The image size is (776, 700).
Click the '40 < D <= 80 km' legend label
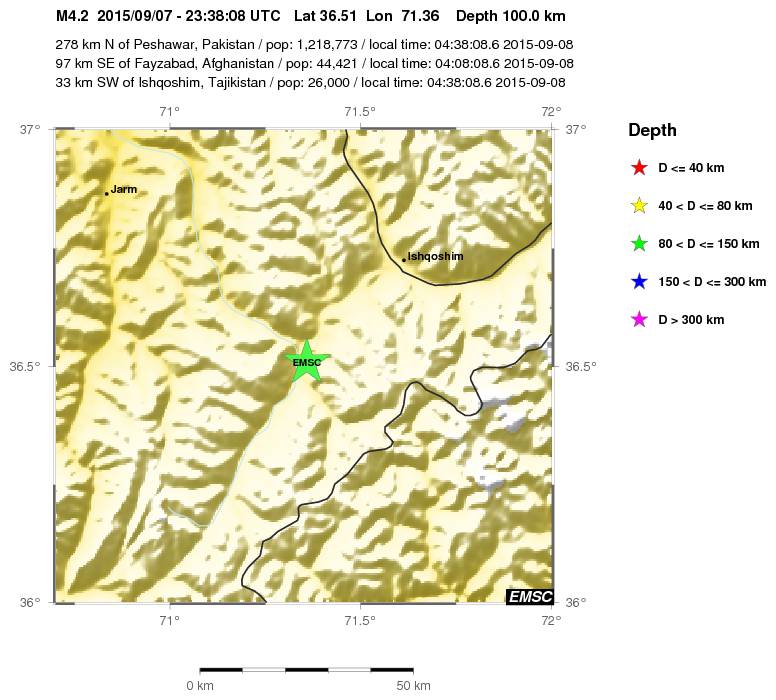705,206
